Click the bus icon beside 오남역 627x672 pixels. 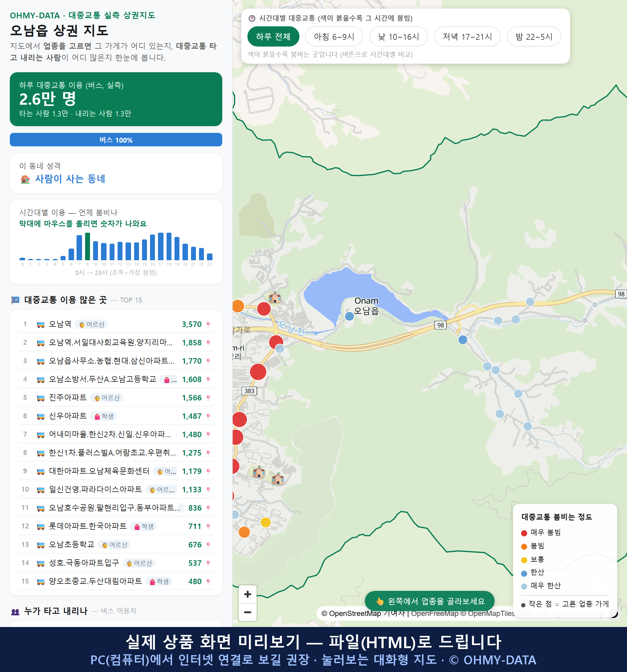click(40, 325)
